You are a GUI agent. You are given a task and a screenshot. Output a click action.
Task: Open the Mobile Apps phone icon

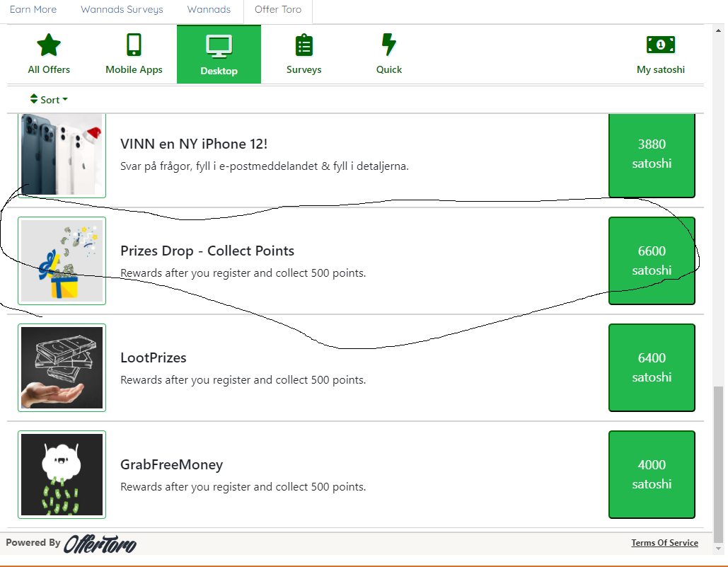tap(134, 45)
